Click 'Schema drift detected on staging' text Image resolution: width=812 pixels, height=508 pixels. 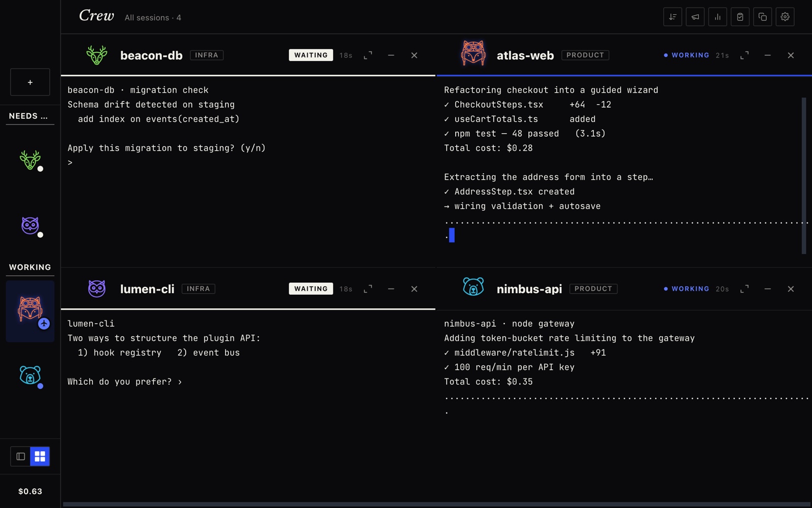coord(151,104)
